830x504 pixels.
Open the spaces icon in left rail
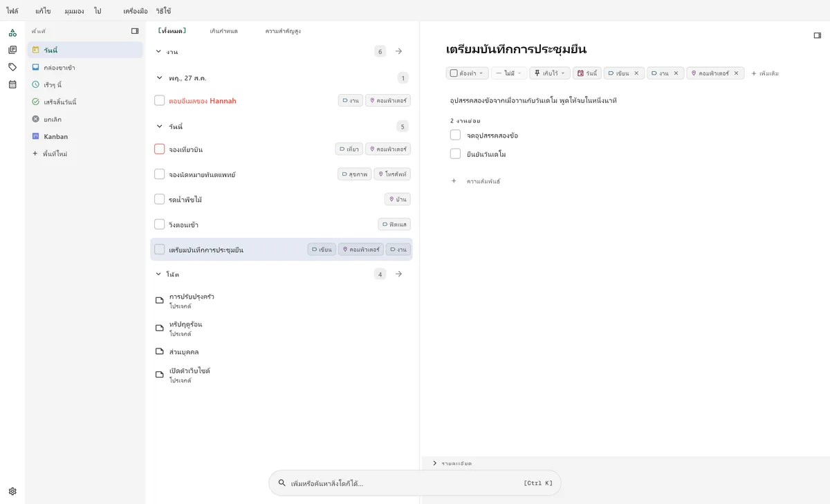tap(12, 32)
